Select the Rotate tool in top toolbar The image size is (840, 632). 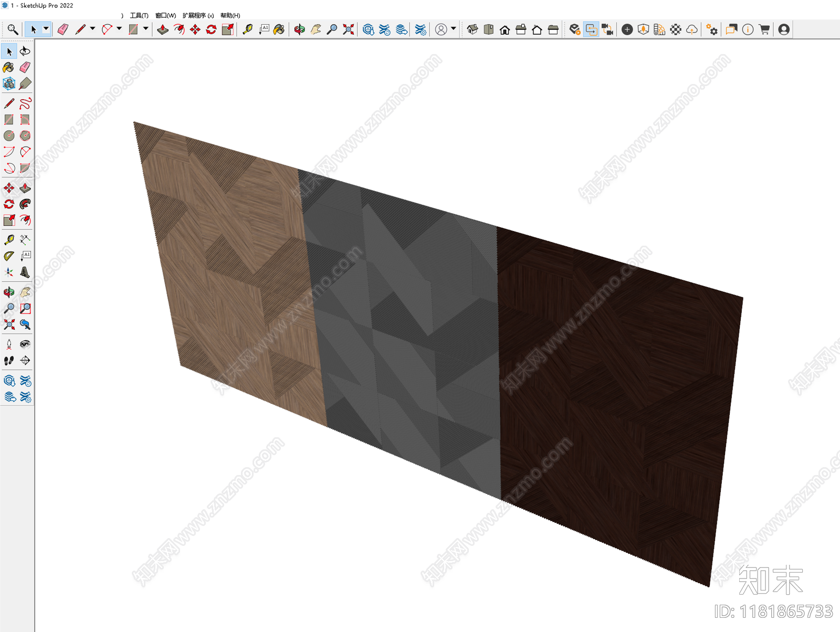[212, 29]
